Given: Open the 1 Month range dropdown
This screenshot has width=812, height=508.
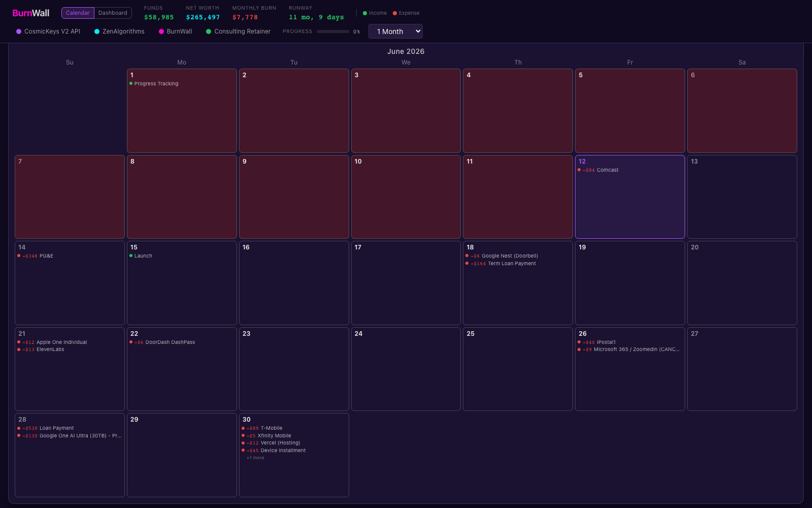Looking at the screenshot, I should (395, 31).
